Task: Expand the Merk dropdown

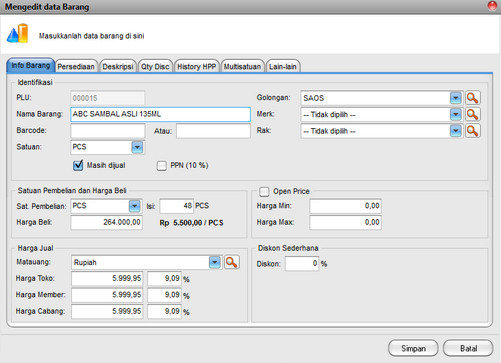Action: coord(456,115)
